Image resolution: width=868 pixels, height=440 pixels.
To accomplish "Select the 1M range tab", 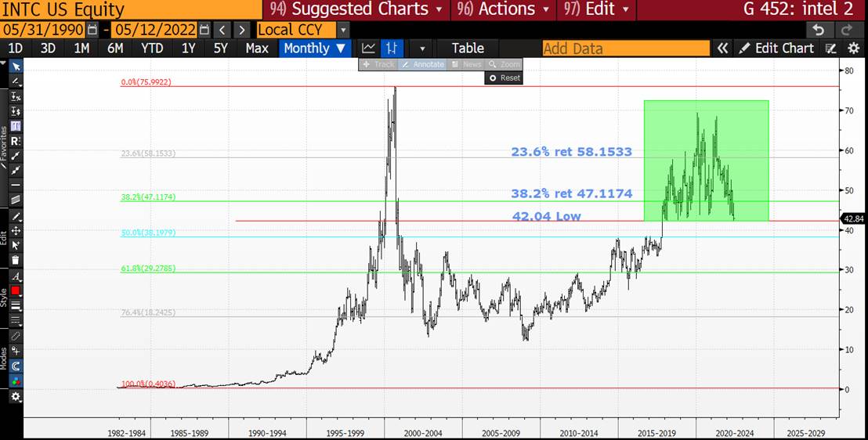I will coord(81,49).
